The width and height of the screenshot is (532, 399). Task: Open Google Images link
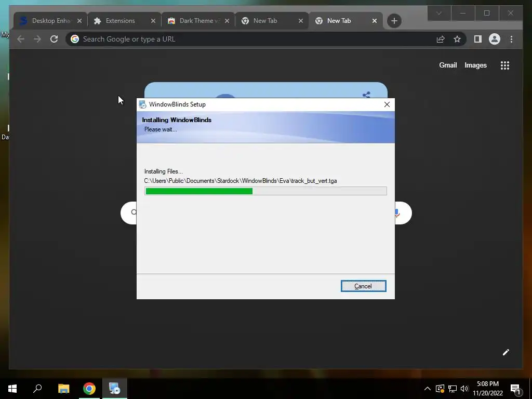pos(475,65)
